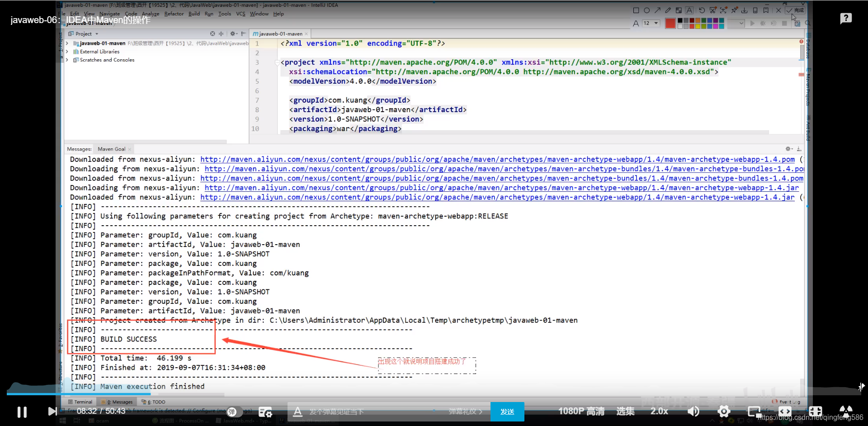Cancel the screenshot with X icon
Image resolution: width=868 pixels, height=426 pixels.
pyautogui.click(x=778, y=10)
